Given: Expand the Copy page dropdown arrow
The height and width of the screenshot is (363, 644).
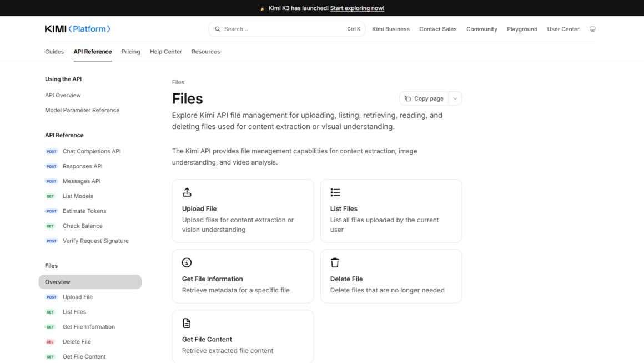Looking at the screenshot, I should pos(455,98).
